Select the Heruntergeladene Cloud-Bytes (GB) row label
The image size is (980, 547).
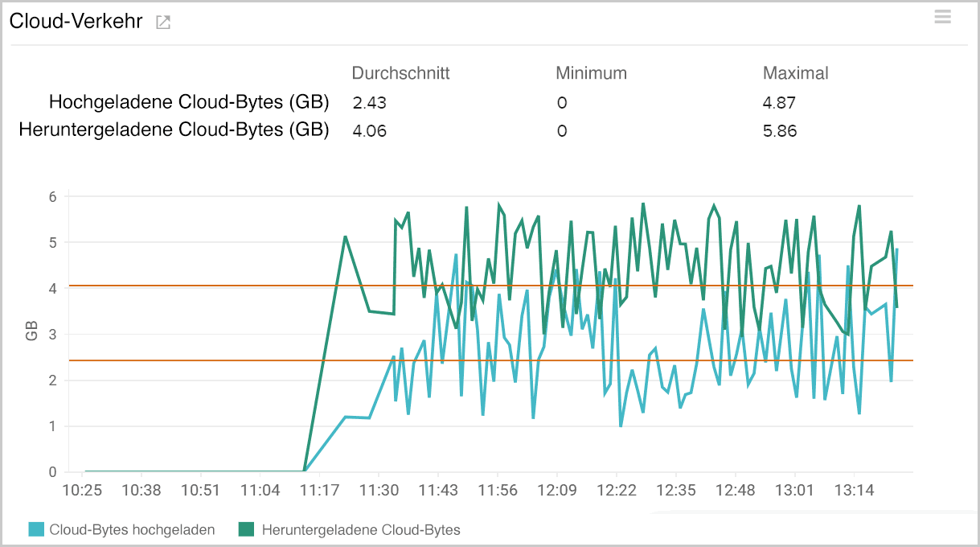tap(176, 130)
